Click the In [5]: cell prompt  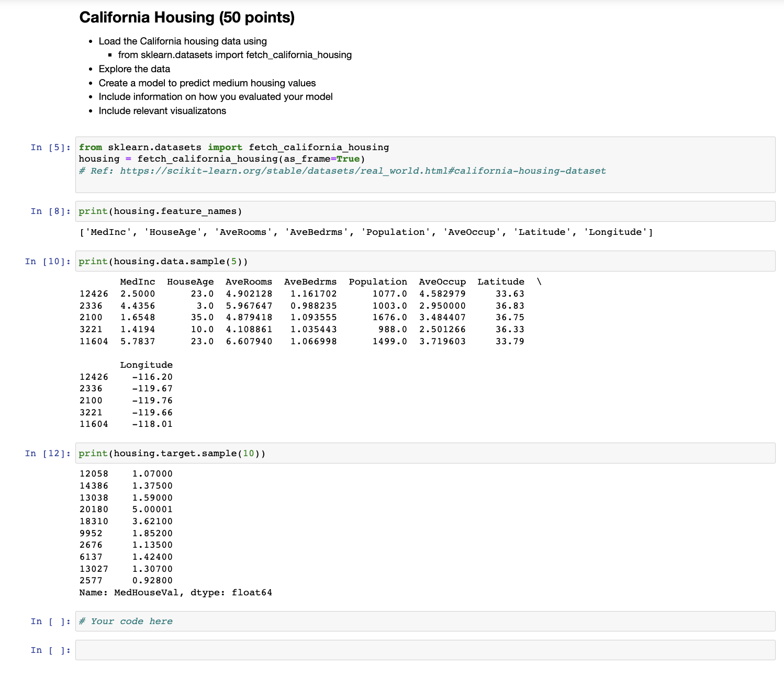(x=50, y=147)
